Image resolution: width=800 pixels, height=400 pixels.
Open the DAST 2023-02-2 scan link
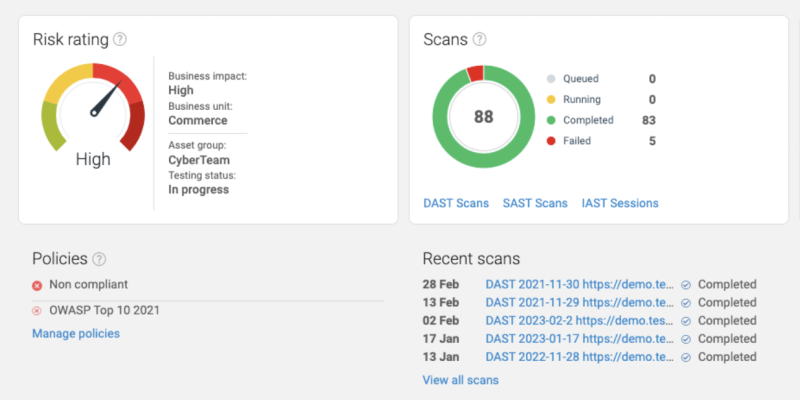[580, 321]
